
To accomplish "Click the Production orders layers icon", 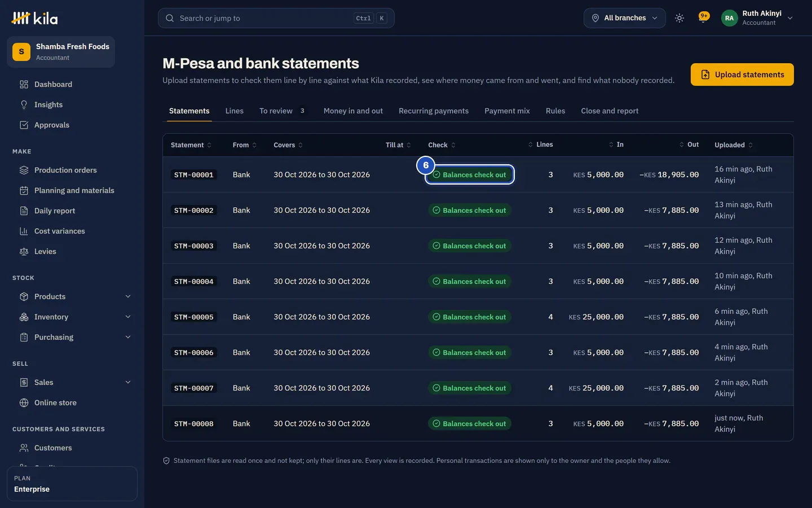I will click(x=24, y=170).
